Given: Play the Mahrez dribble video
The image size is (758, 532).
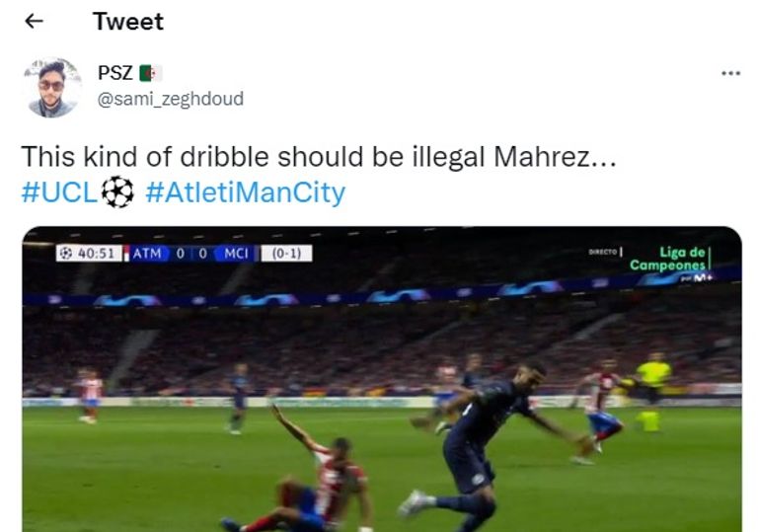Looking at the screenshot, I should [x=382, y=379].
